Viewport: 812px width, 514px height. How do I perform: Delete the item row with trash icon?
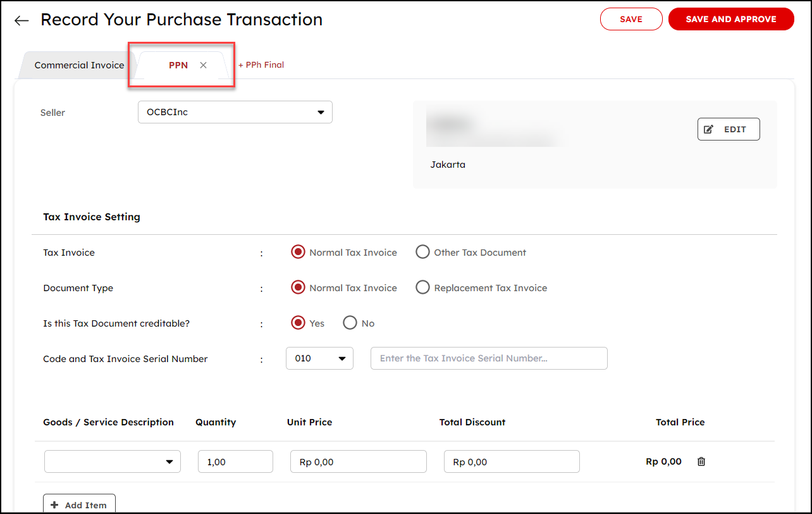click(701, 461)
